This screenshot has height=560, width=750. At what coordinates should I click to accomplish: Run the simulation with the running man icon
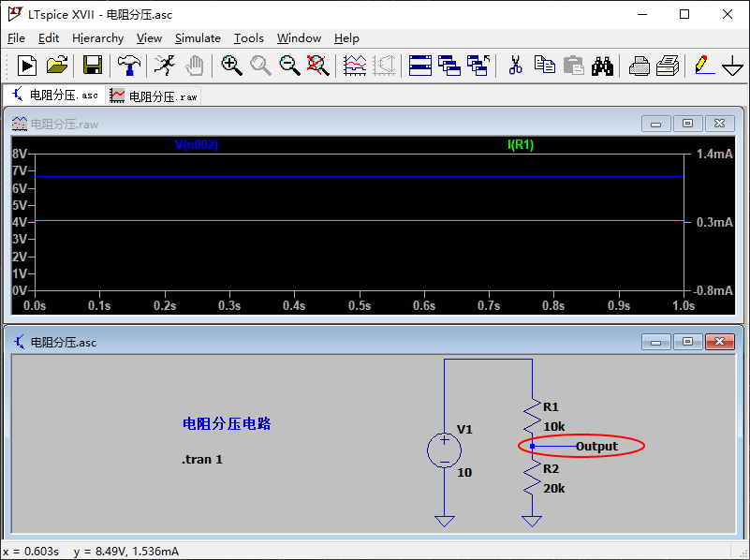tap(165, 66)
